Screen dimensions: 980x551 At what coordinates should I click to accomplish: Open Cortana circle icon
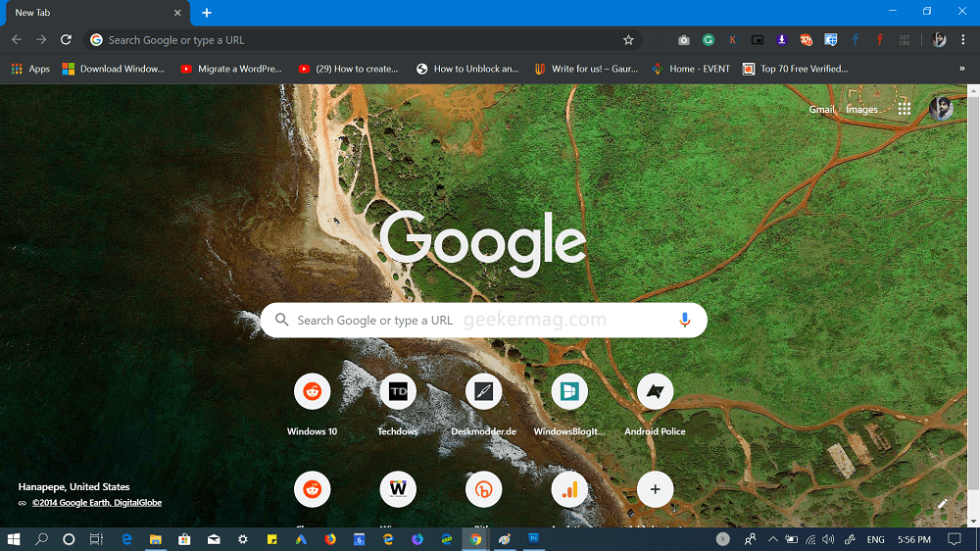[x=69, y=539]
